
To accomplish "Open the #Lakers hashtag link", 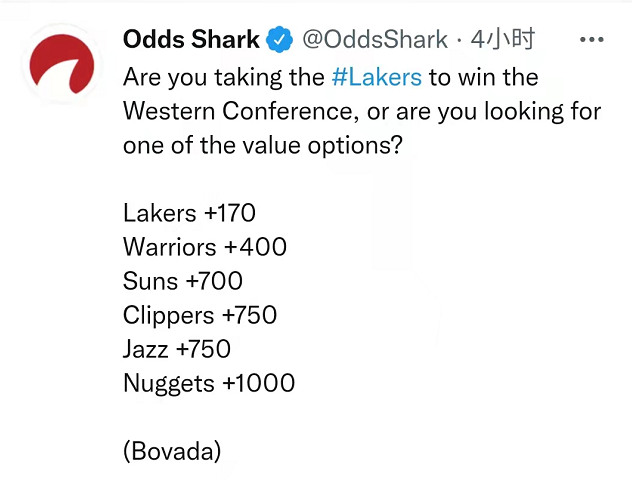I will click(x=376, y=77).
